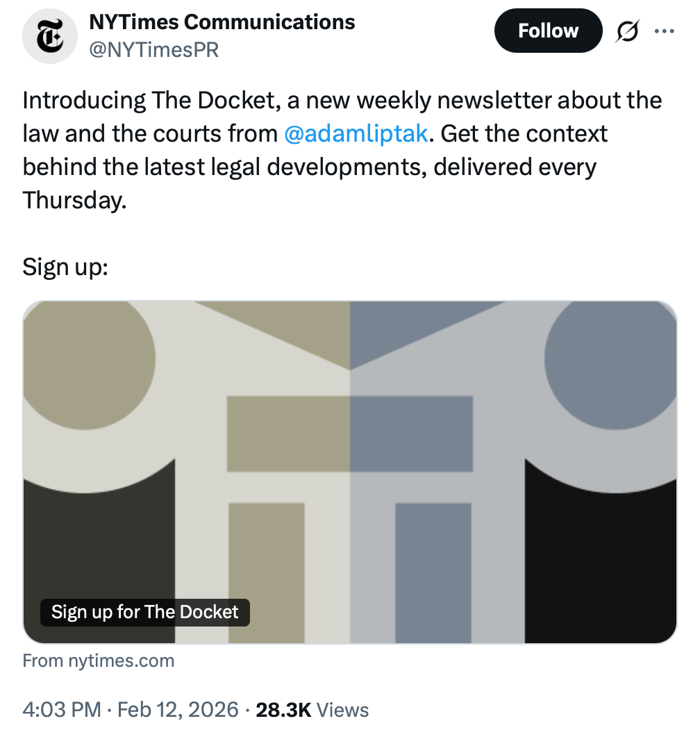Click the "Sign up:" text line
This screenshot has width=700, height=746.
tap(65, 266)
